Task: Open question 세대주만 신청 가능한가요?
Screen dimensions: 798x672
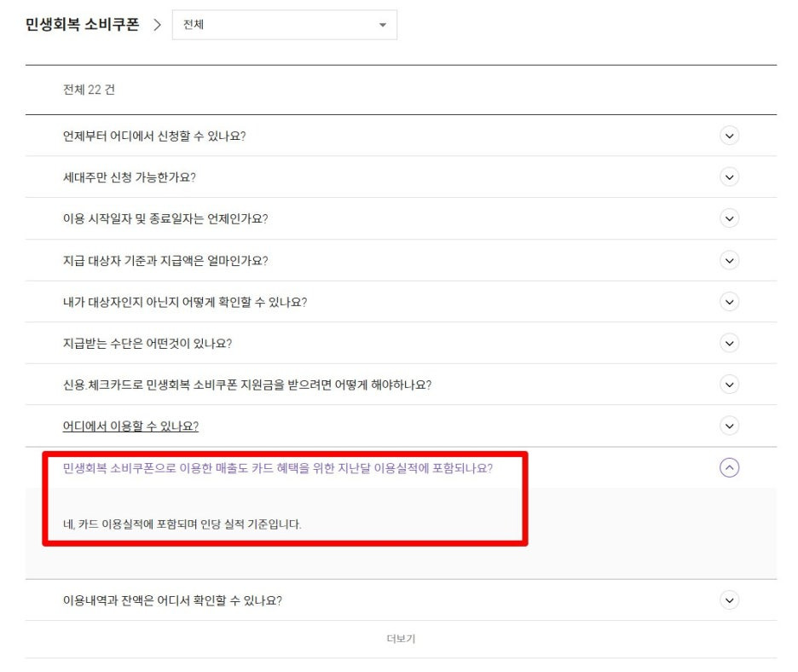Action: tap(130, 177)
